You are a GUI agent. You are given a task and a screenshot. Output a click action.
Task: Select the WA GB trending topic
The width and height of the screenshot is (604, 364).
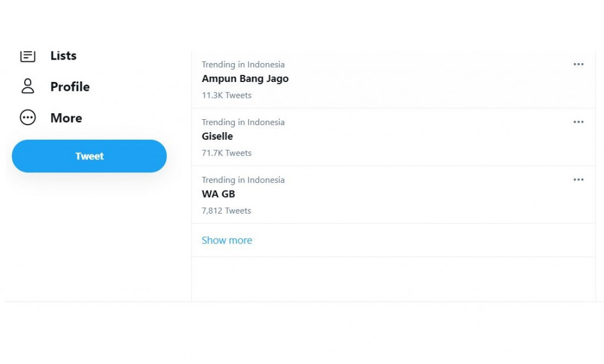(x=218, y=194)
